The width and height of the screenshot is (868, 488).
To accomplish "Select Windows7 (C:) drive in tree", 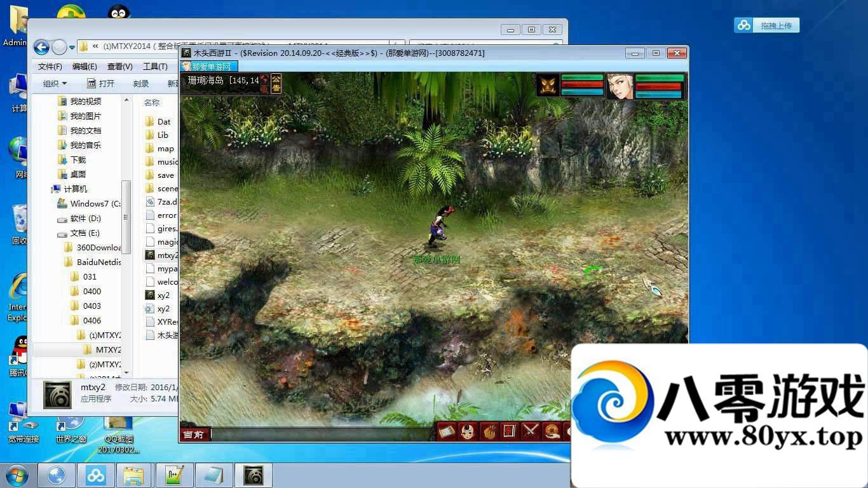I will (x=88, y=203).
